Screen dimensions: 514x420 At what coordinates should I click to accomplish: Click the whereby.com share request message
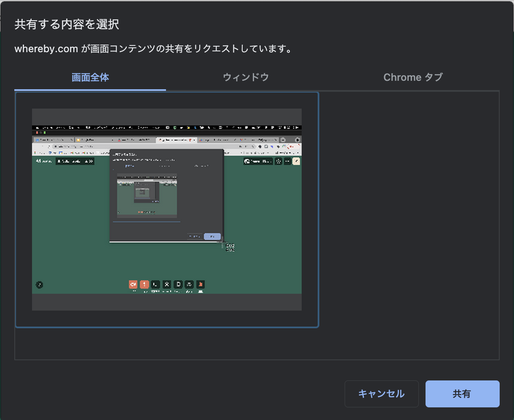pos(153,49)
